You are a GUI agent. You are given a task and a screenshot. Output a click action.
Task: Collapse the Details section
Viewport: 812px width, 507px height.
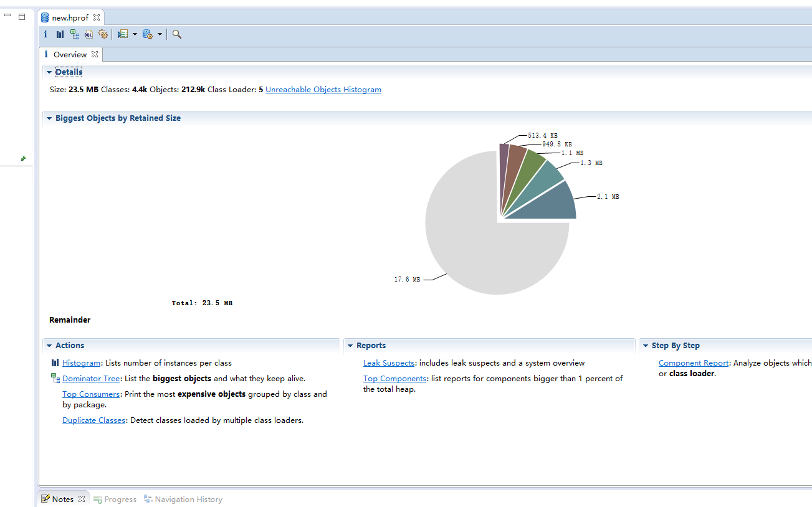click(49, 72)
